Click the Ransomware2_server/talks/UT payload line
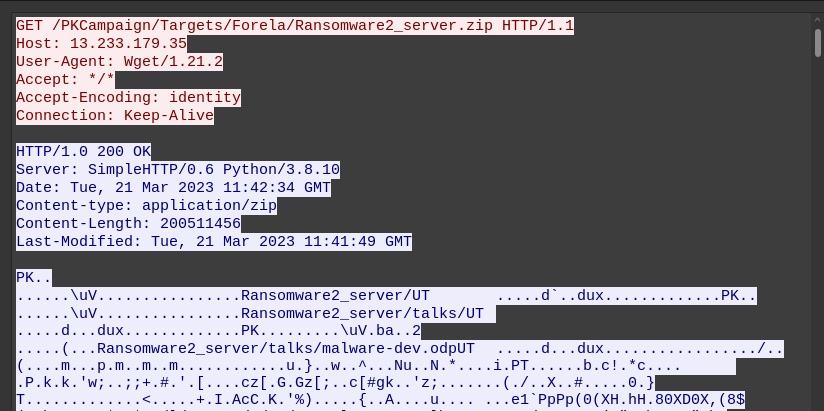Screen dimensions: 824x411 tap(256, 313)
